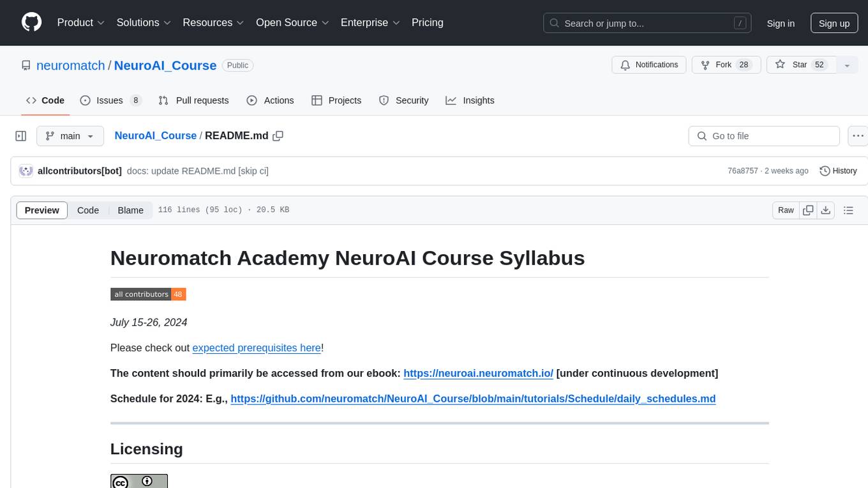
Task: Open the Pricing page
Action: [x=428, y=22]
